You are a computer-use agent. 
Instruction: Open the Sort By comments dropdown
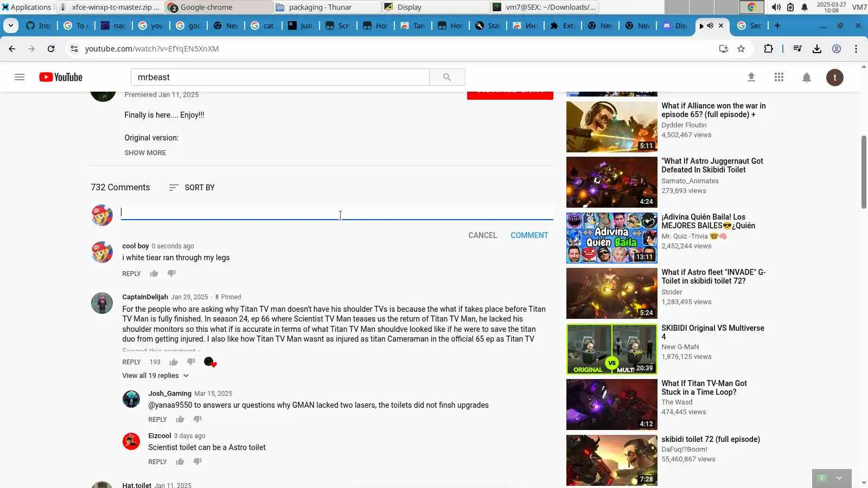pyautogui.click(x=192, y=188)
